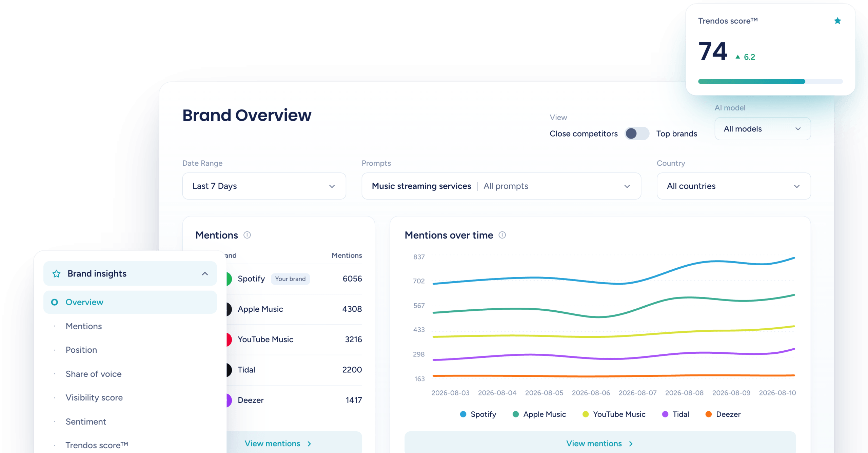
Task: Open Sentiment in the sidebar
Action: coord(86,422)
